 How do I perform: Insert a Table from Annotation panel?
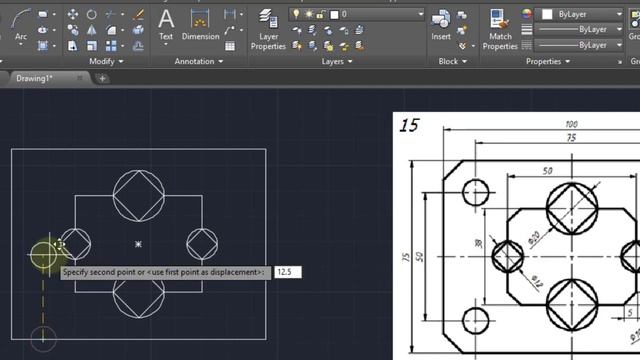tap(230, 46)
